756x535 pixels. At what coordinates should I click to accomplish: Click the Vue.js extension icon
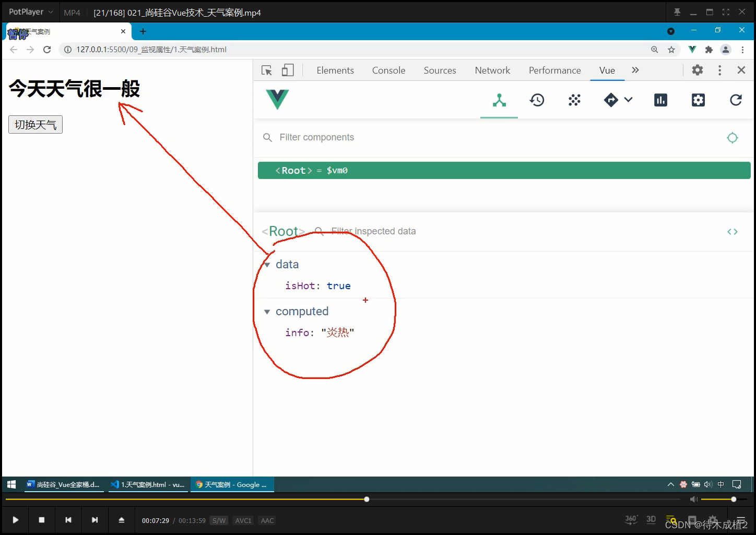tap(692, 50)
